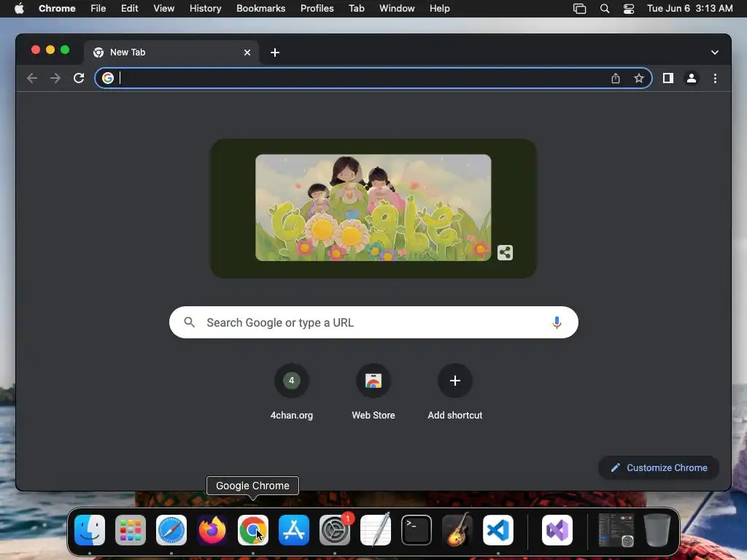Open the profile avatar menu
Viewport: 747px width, 560px height.
[692, 78]
